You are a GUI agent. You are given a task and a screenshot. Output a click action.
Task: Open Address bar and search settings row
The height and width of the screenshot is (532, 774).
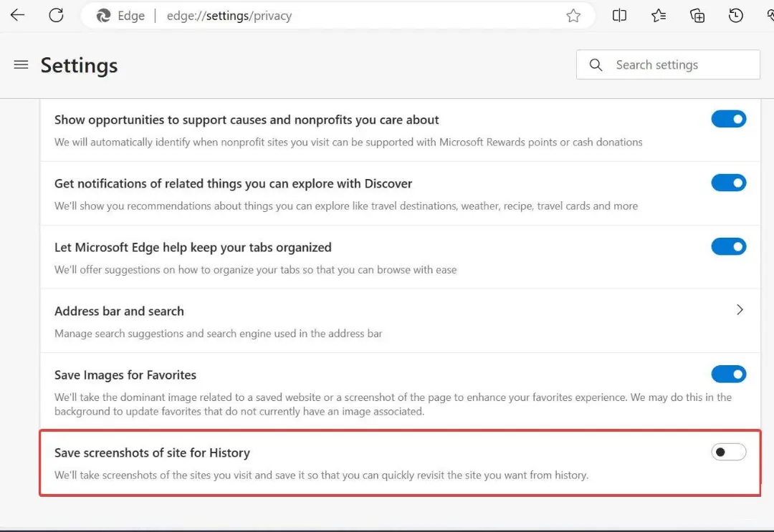(401, 321)
